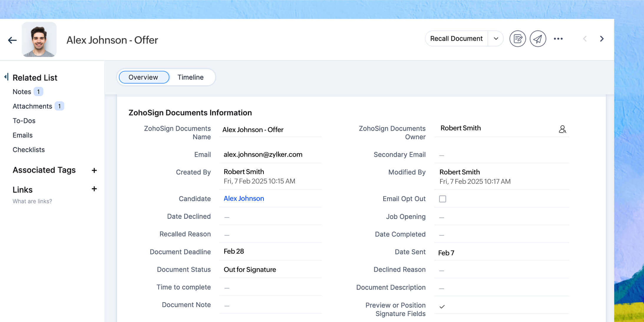
Task: Click the ZohoSign Documents Name value
Action: (253, 130)
